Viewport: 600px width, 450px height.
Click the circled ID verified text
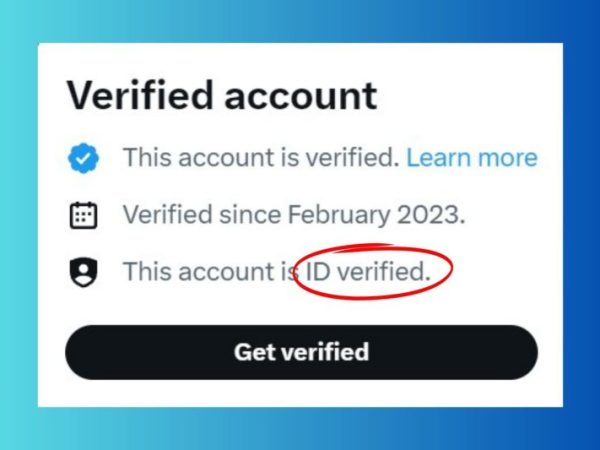pos(368,271)
